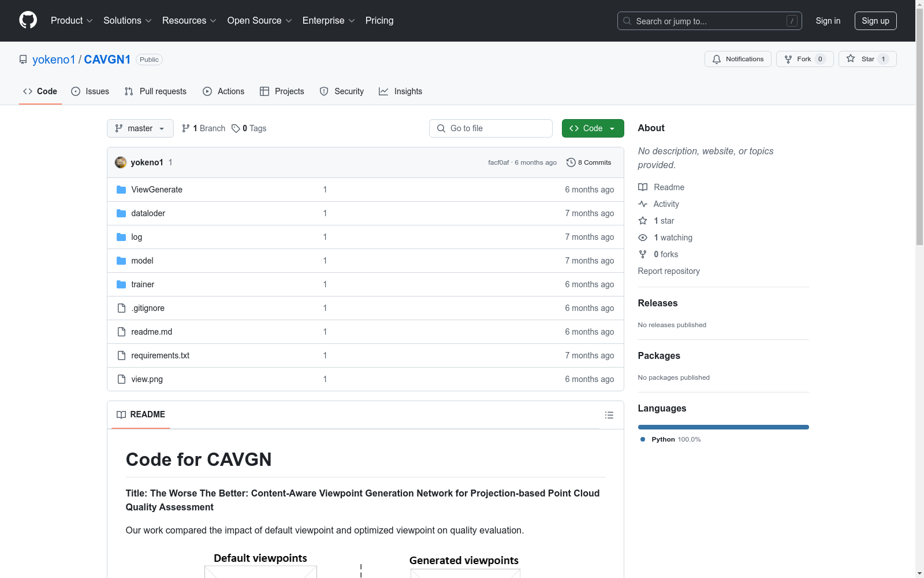Click yokeno1 avatar in commit bar
Image resolution: width=924 pixels, height=578 pixels.
pos(121,162)
